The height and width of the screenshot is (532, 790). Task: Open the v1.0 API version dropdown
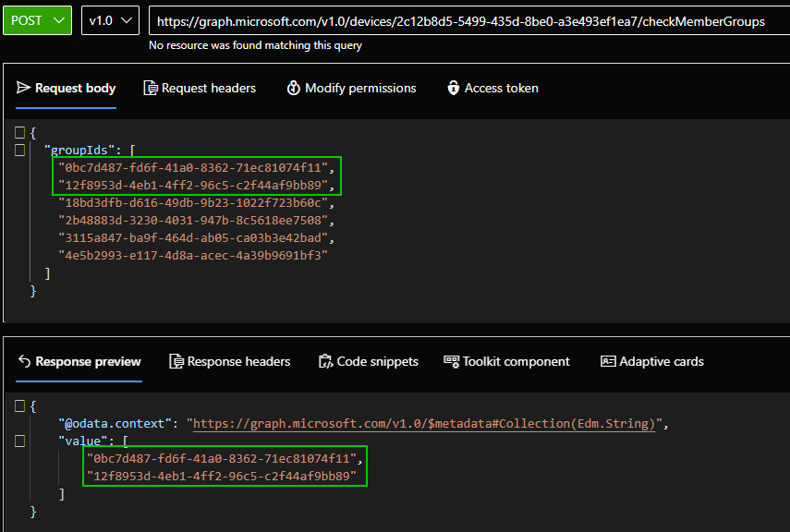click(x=110, y=20)
